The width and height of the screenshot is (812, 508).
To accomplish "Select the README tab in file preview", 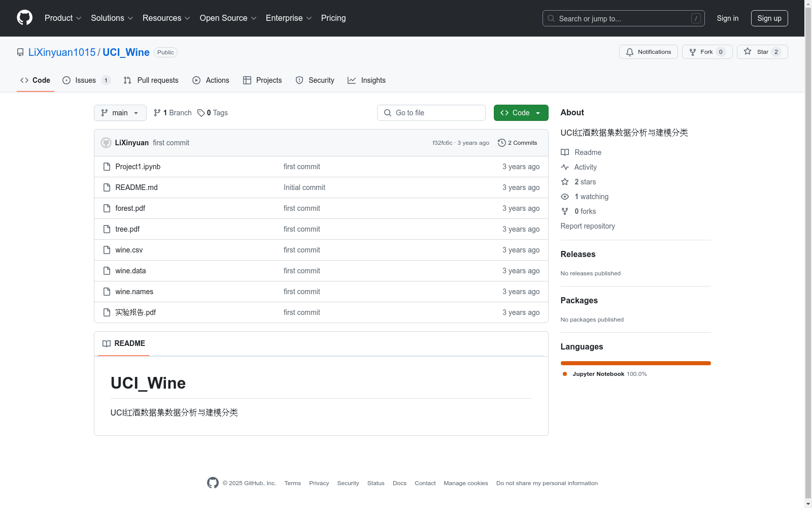I will coord(124,344).
